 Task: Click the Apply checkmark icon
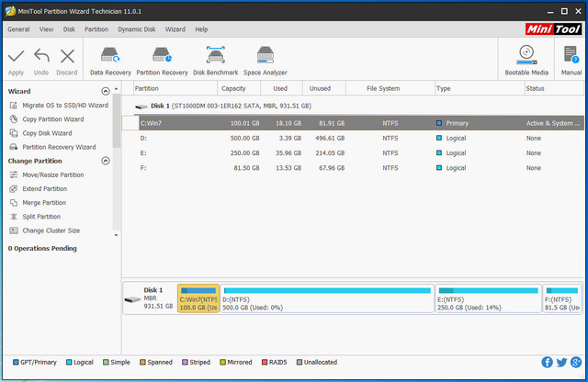(x=17, y=56)
